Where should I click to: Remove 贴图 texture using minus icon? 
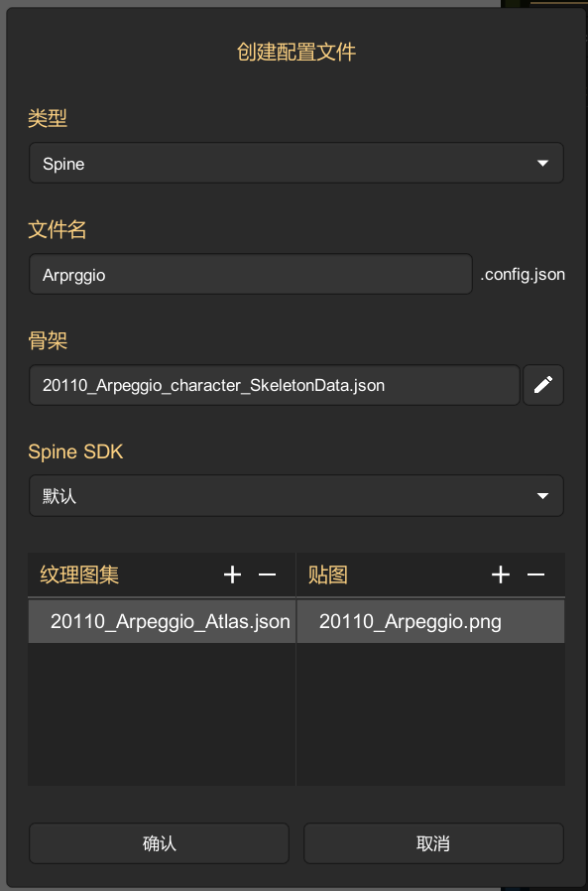[535, 575]
